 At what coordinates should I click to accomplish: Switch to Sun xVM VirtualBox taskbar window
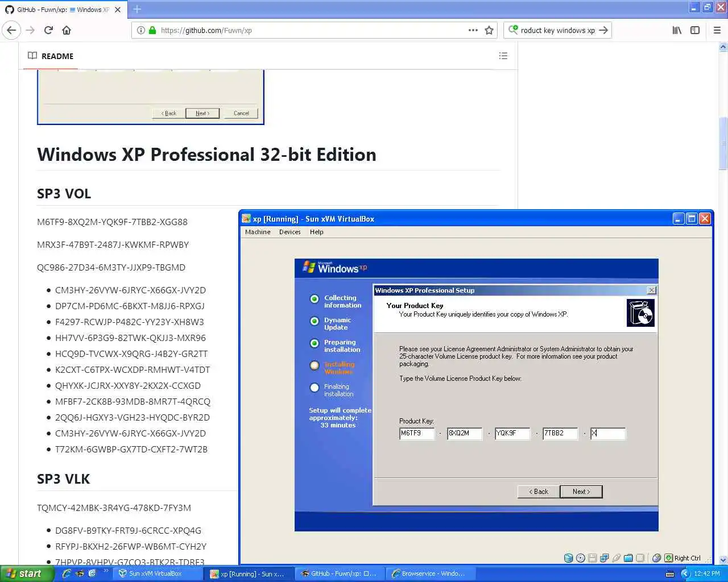(x=156, y=573)
